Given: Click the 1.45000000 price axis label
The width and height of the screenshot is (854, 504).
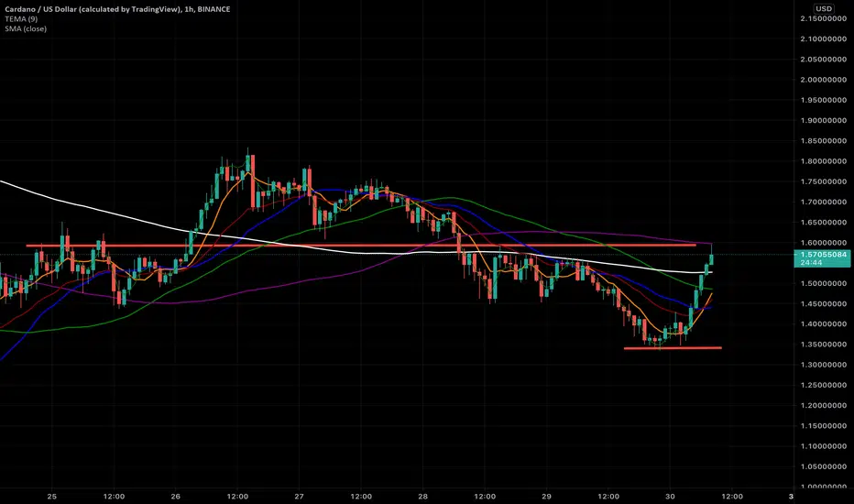Looking at the screenshot, I should coord(823,304).
